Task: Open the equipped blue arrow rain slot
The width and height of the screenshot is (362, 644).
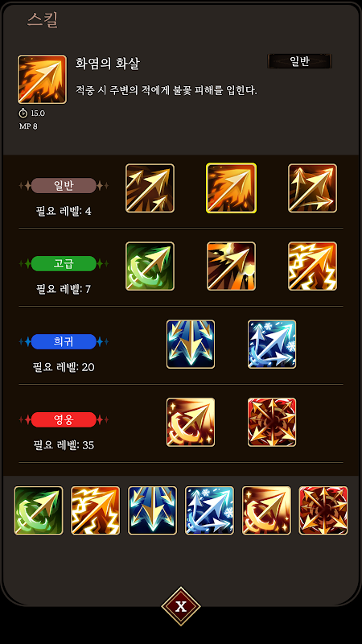Action: point(152,510)
